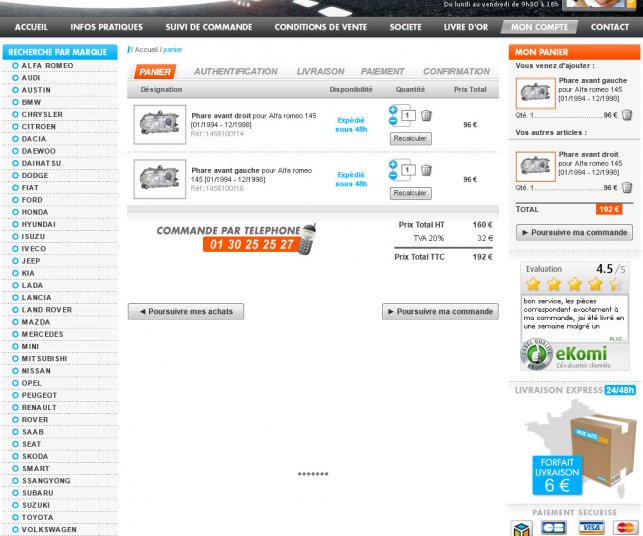This screenshot has height=536, width=643.
Task: Click Recalculer for Phare avant gauche
Action: coord(410,193)
